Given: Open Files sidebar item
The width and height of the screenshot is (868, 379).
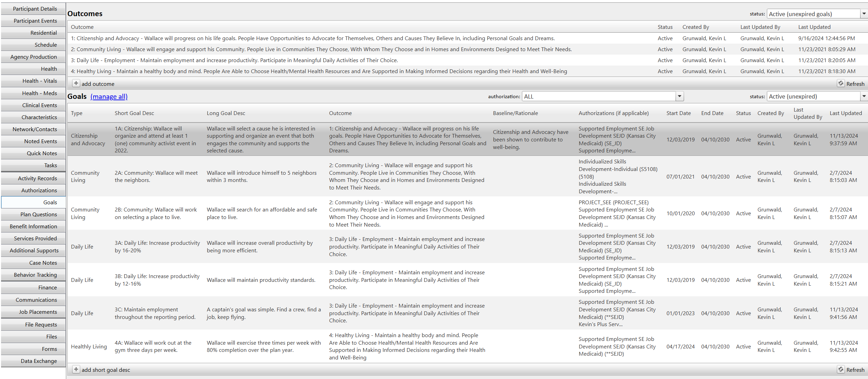Looking at the screenshot, I should point(33,337).
